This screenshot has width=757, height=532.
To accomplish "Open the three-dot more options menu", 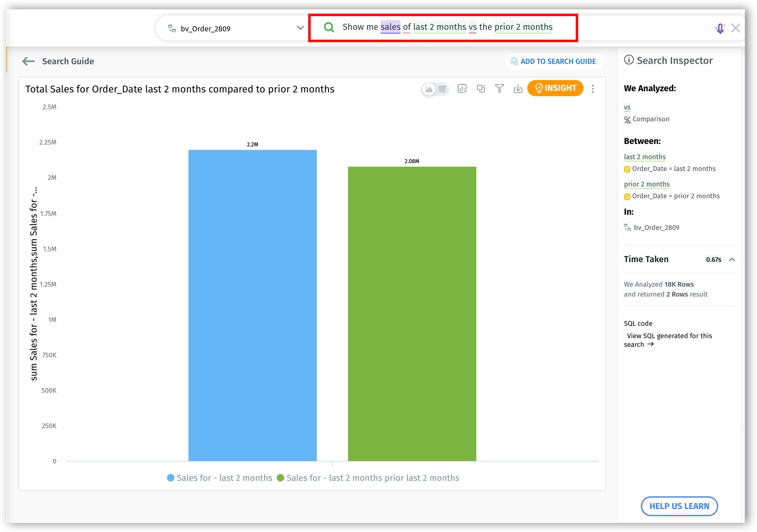I will (x=592, y=89).
